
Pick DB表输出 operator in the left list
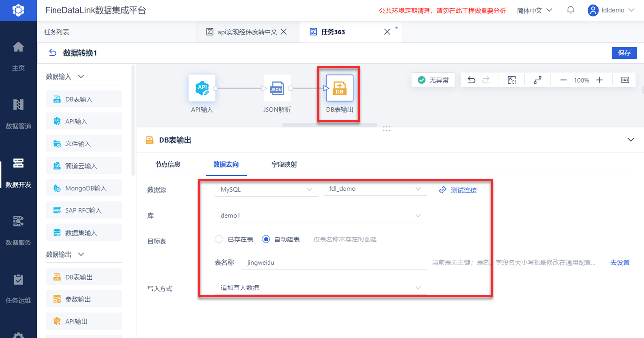coord(84,277)
